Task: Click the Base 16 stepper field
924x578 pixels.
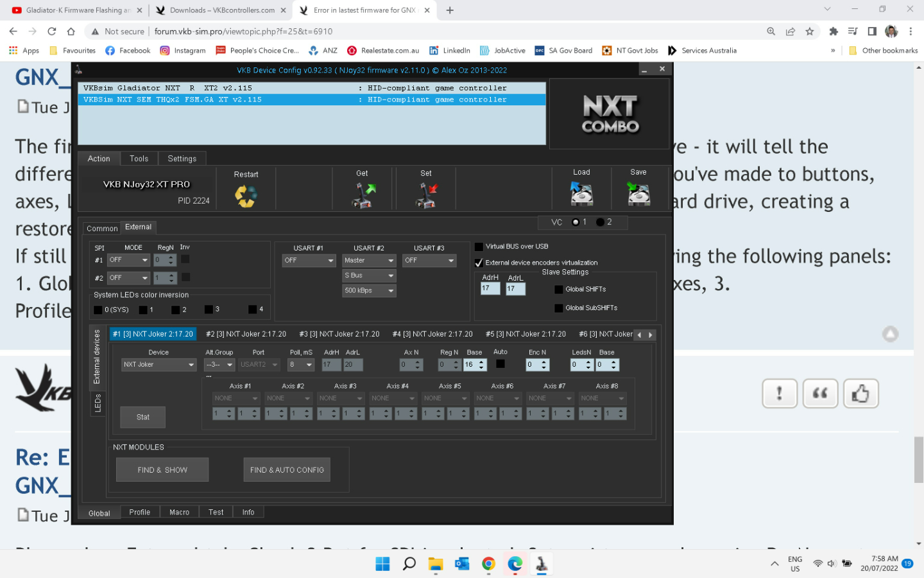Action: pos(475,365)
